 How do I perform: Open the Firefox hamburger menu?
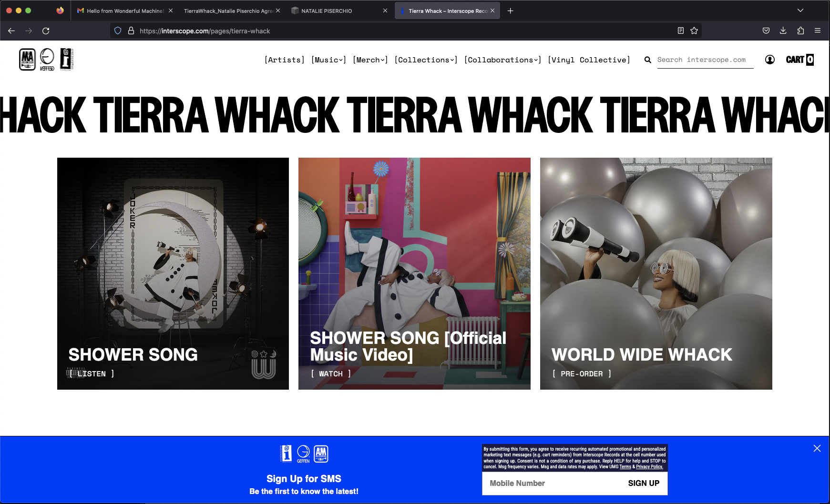pyautogui.click(x=818, y=31)
